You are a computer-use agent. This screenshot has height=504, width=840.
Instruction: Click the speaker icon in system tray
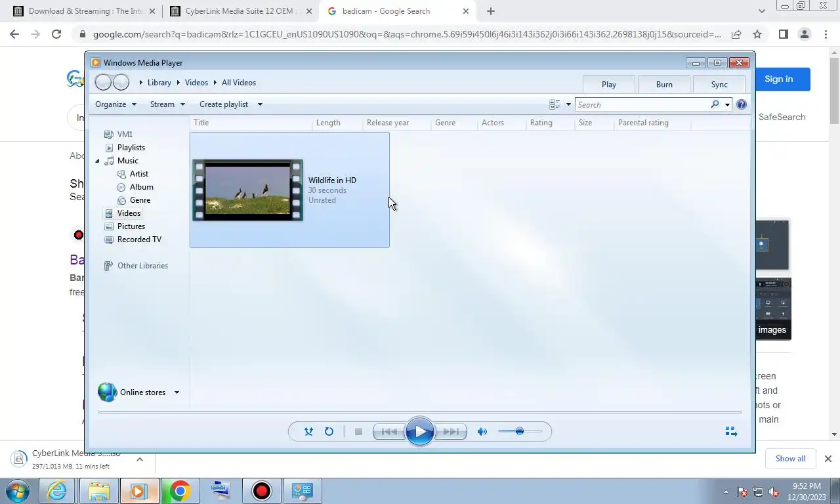coord(774,492)
